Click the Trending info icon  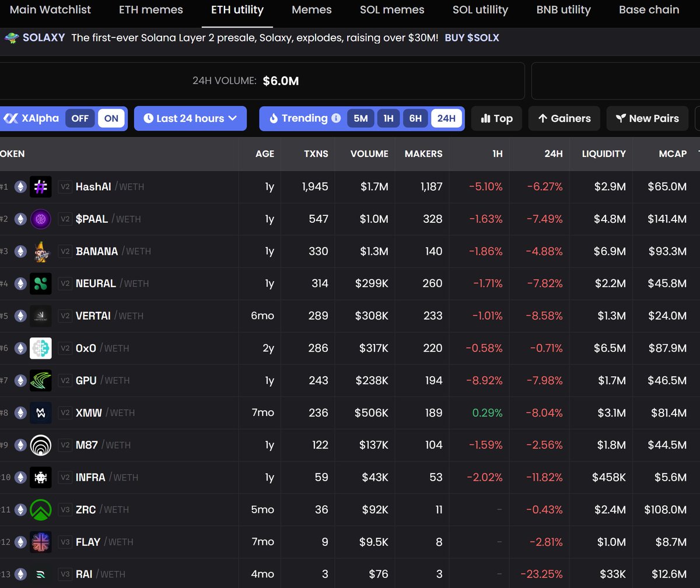[336, 118]
